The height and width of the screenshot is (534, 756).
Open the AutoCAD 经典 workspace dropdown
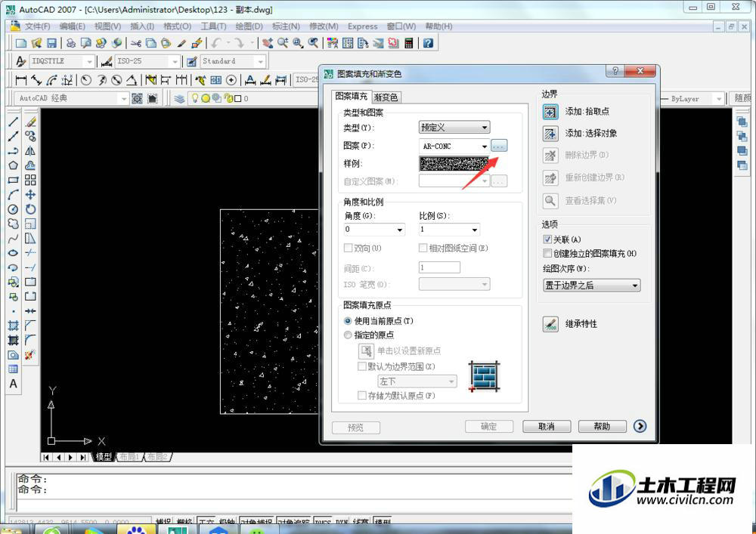71,99
